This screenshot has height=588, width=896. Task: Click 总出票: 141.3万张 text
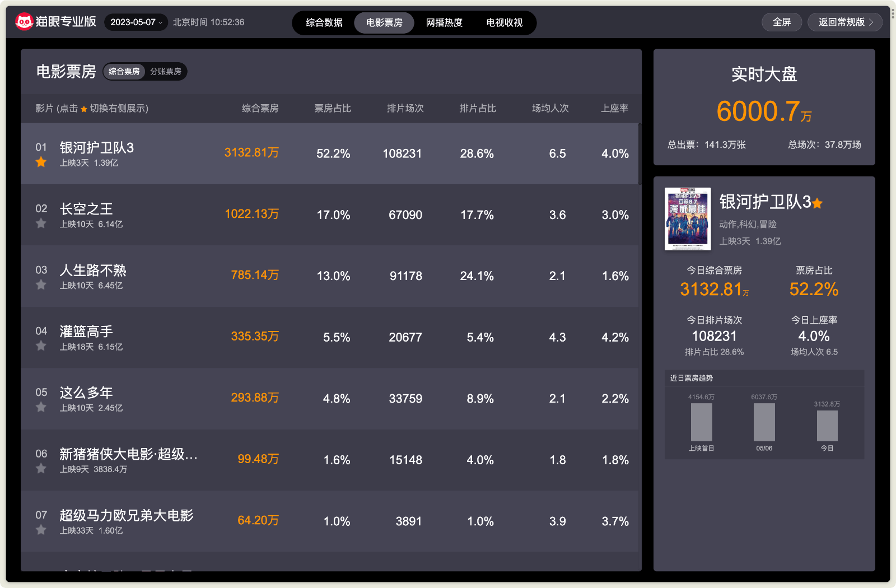tap(707, 144)
